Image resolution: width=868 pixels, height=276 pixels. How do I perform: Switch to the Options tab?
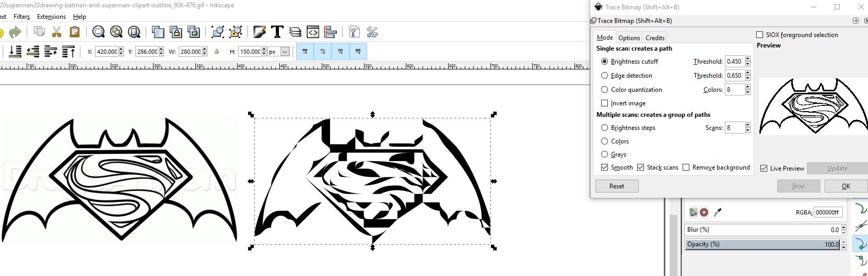629,38
